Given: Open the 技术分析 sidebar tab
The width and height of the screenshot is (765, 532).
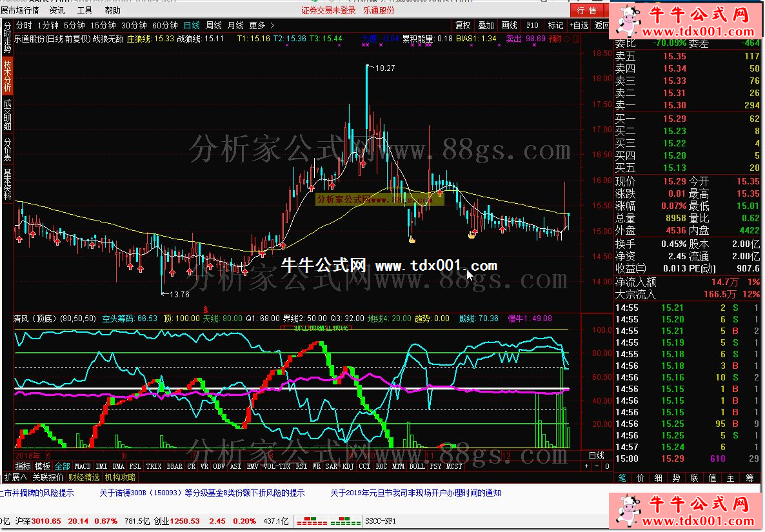Looking at the screenshot, I should 7,76.
